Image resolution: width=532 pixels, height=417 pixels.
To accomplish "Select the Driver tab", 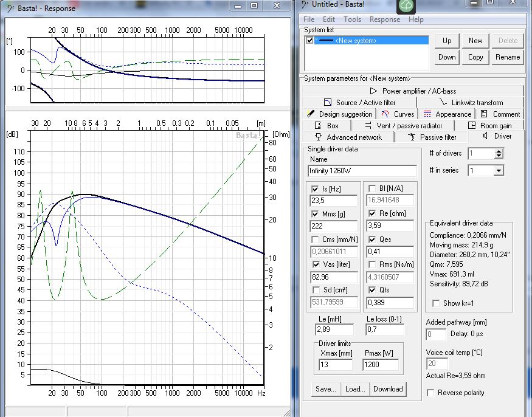I will pyautogui.click(x=497, y=136).
